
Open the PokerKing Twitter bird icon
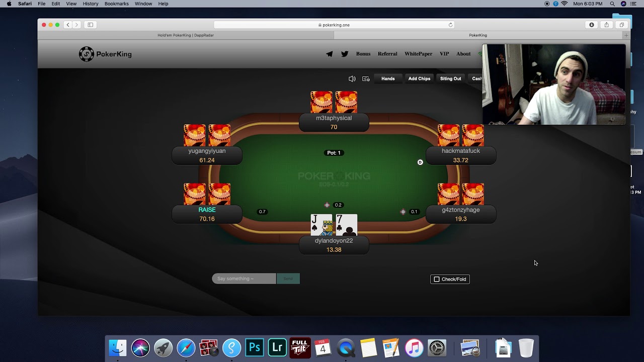345,54
